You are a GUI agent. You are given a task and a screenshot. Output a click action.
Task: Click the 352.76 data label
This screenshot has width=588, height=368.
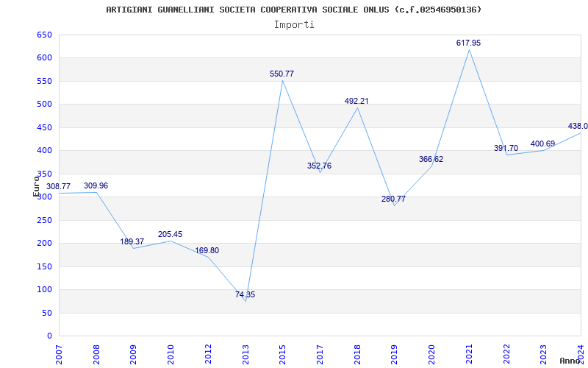coord(319,166)
